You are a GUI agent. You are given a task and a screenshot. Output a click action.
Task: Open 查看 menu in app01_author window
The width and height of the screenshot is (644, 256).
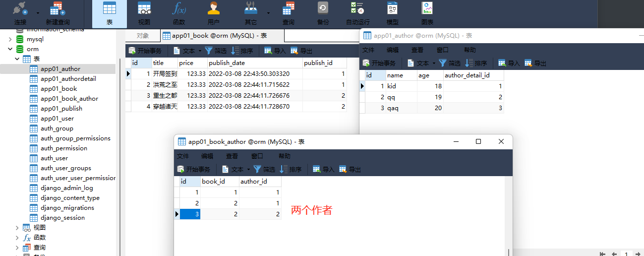tap(417, 50)
